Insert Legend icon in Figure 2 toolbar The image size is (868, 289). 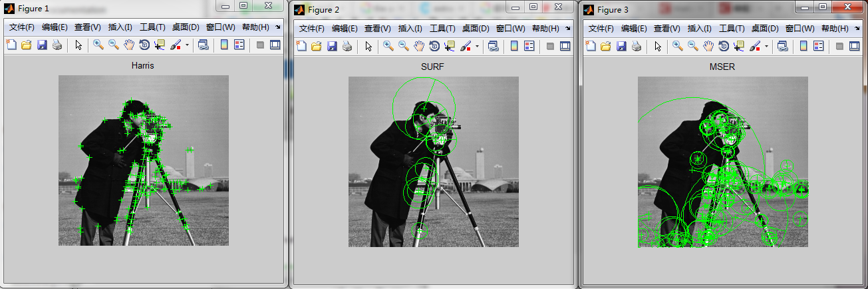529,46
